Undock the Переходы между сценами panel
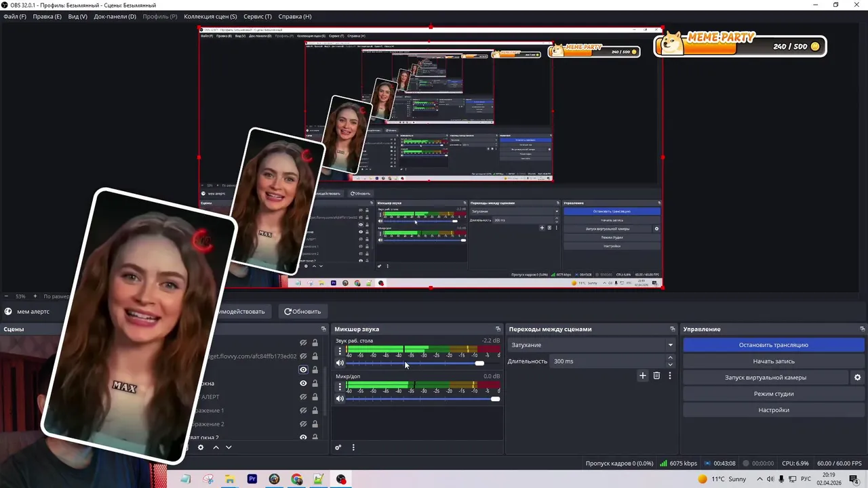868x488 pixels. click(672, 329)
